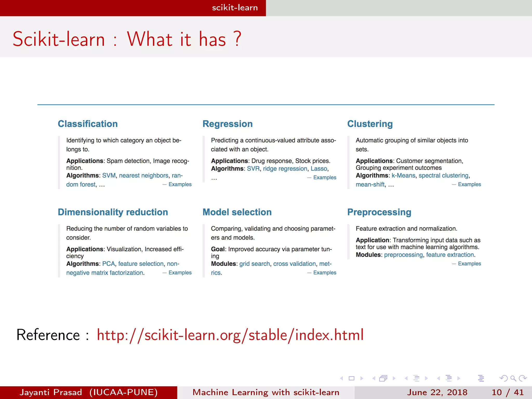Image resolution: width=532 pixels, height=399 pixels.
Task: Click the previous section arrow
Action: 438,378
